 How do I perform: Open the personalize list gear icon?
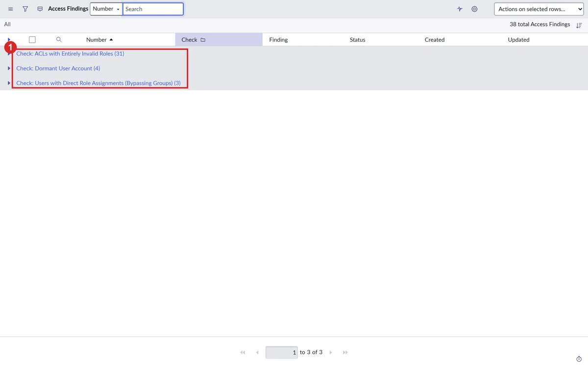coord(474,9)
